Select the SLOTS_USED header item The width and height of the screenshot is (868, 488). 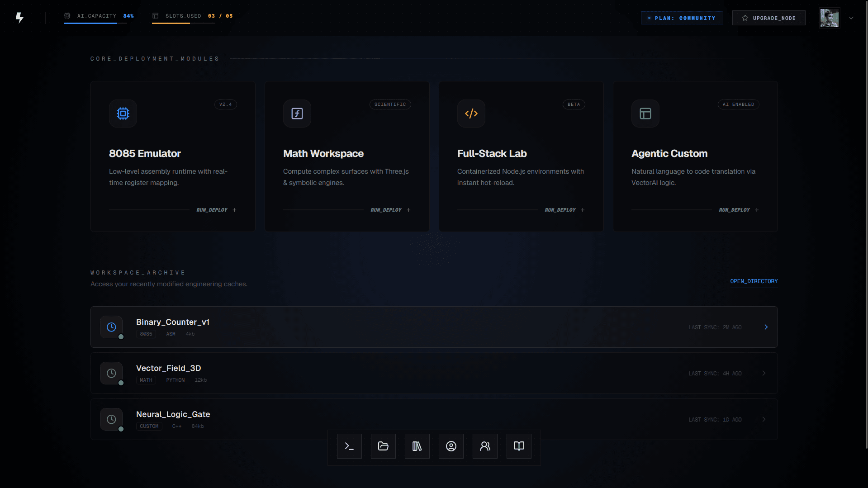point(184,16)
